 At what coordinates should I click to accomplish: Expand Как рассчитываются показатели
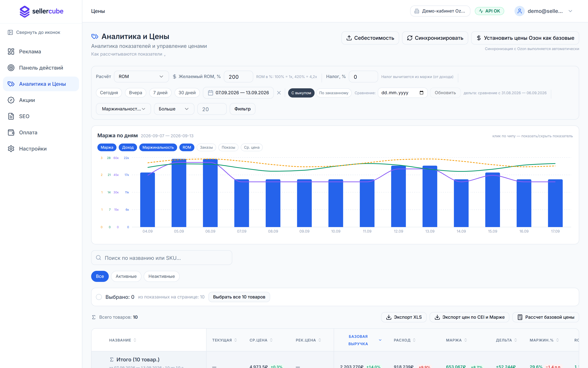128,54
